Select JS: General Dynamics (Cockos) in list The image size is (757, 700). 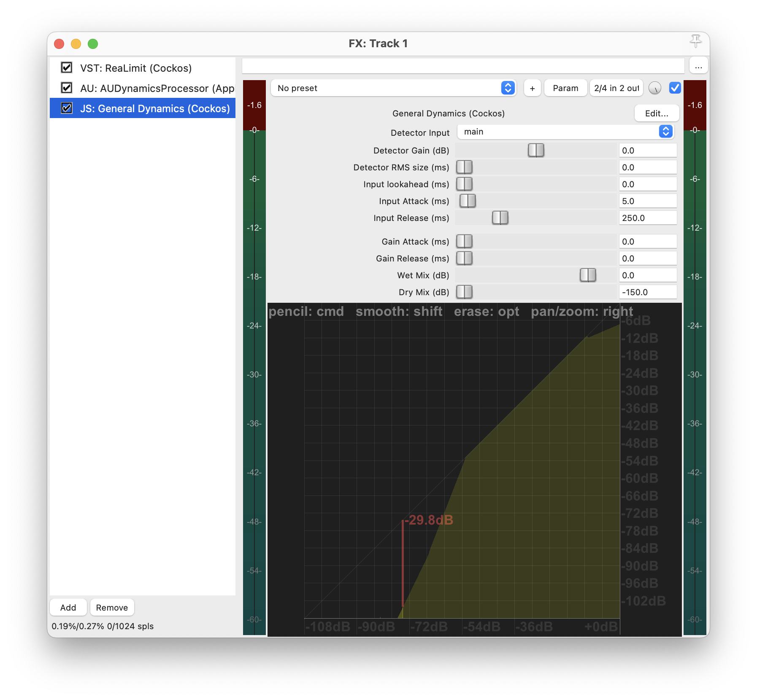tap(143, 108)
